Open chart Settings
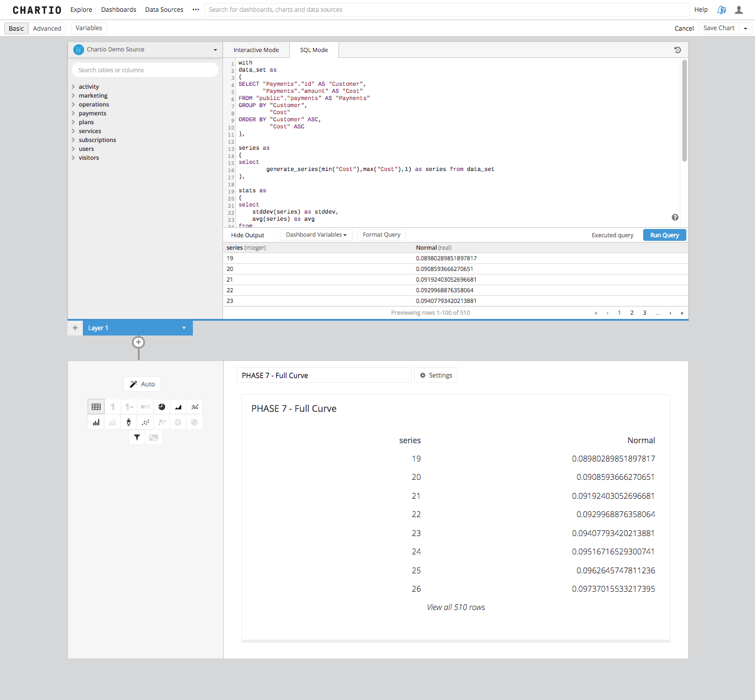 click(x=436, y=375)
